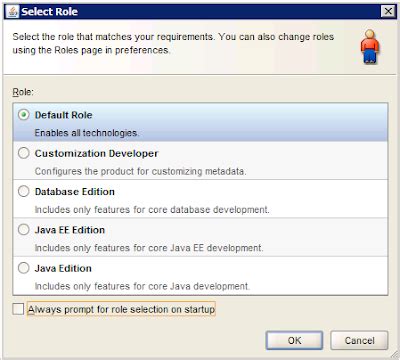This screenshot has height=360, width=400.
Task: Click 'Includes only features for core database development.'
Action: pyautogui.click(x=152, y=210)
